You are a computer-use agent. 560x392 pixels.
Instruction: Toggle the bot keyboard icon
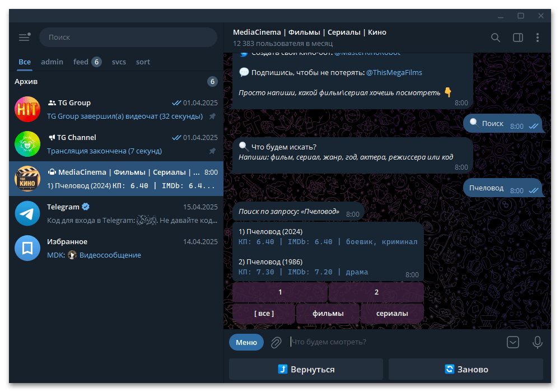[513, 342]
